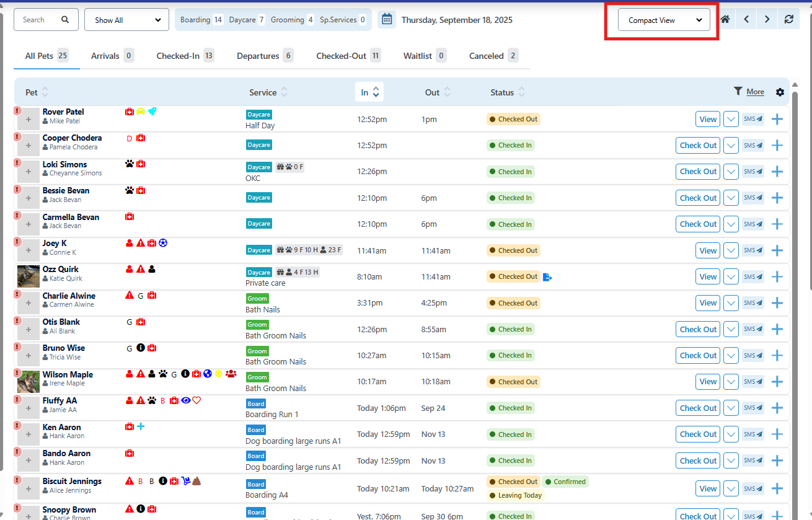Open the Show All dropdown
812x520 pixels.
126,20
